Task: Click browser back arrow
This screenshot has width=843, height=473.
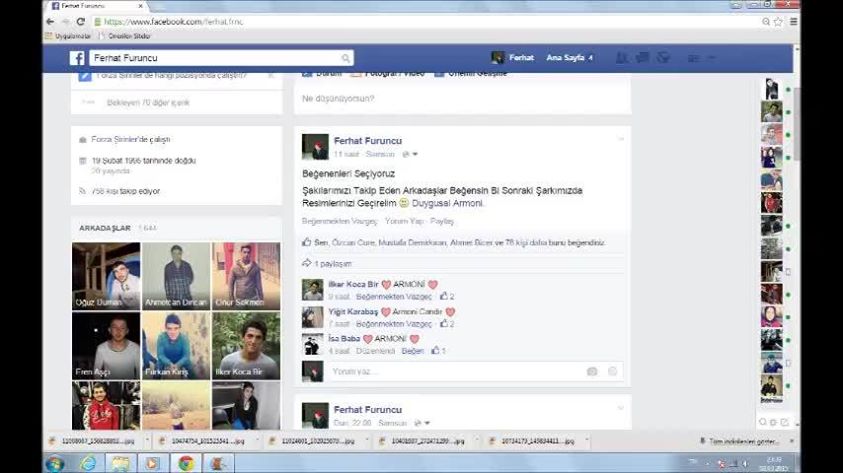Action: [x=50, y=22]
